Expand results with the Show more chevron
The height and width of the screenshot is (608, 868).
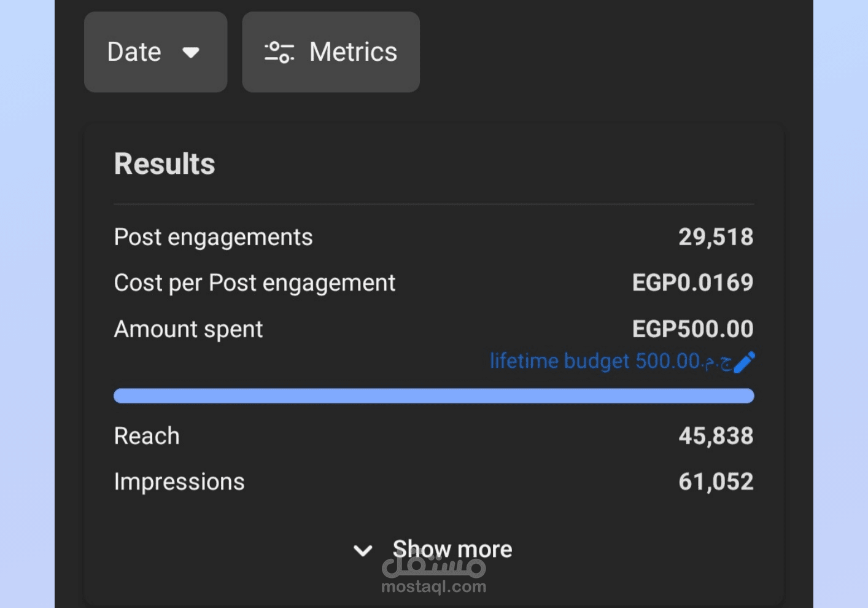tap(363, 550)
